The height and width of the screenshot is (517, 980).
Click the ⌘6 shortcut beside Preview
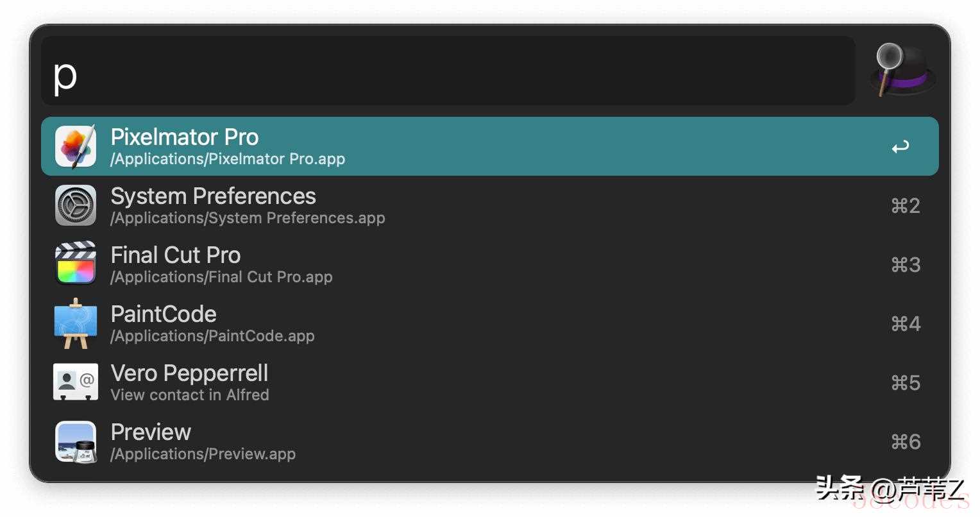906,442
